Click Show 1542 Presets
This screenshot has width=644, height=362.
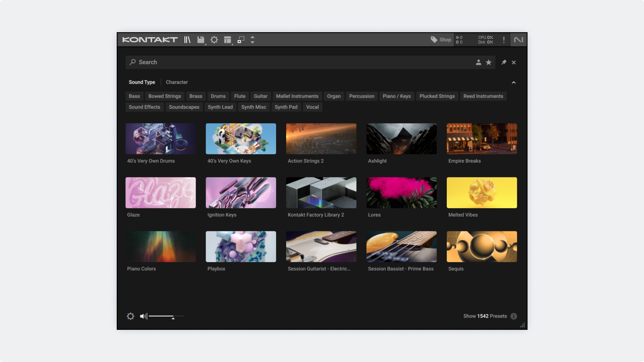pos(485,316)
